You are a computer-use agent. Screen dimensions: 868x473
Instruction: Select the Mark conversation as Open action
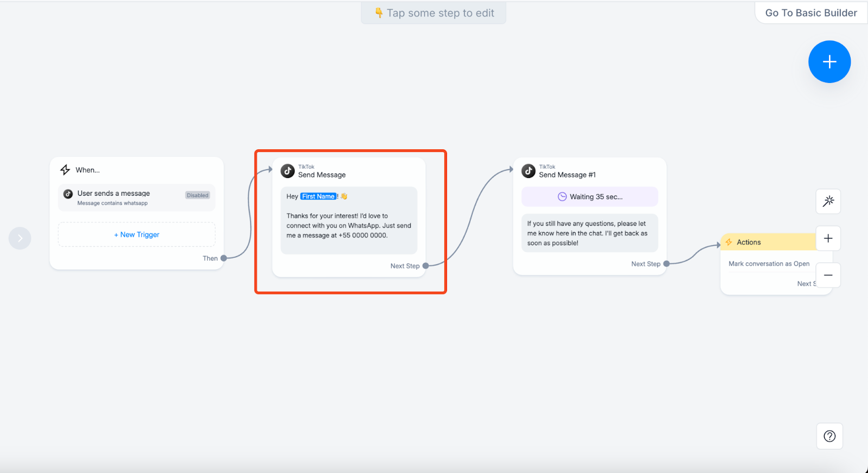click(x=769, y=264)
